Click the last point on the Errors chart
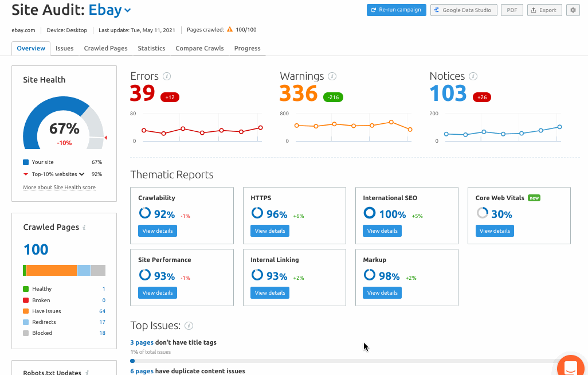588x375 pixels. tap(260, 127)
